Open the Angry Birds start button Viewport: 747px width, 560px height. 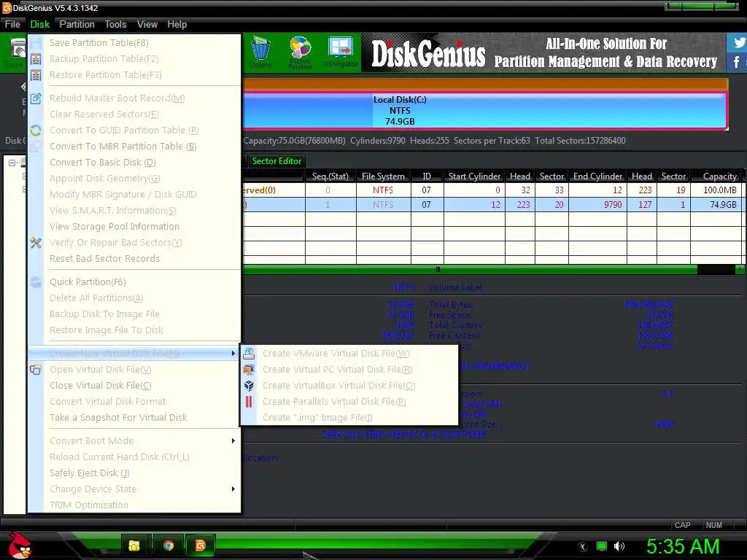click(20, 545)
